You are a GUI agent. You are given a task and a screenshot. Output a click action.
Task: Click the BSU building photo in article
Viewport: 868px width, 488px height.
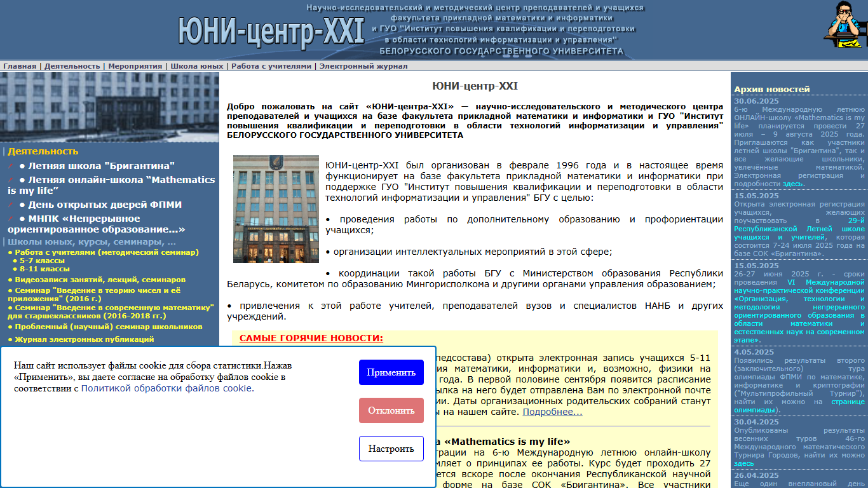click(x=276, y=209)
